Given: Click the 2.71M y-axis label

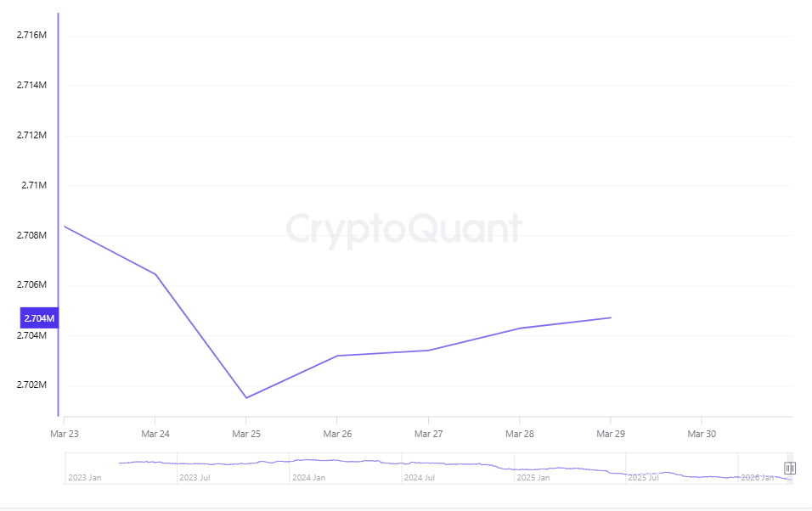Looking at the screenshot, I should coord(35,185).
